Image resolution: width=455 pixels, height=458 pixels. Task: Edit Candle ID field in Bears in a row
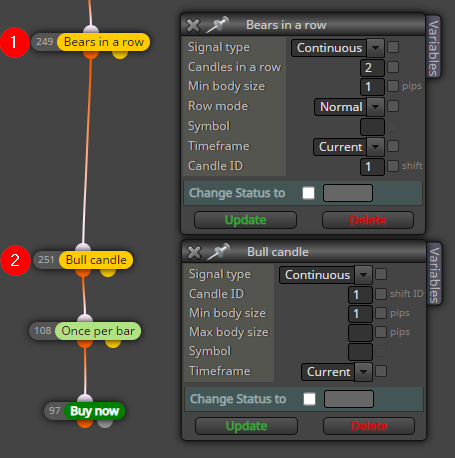coord(372,167)
